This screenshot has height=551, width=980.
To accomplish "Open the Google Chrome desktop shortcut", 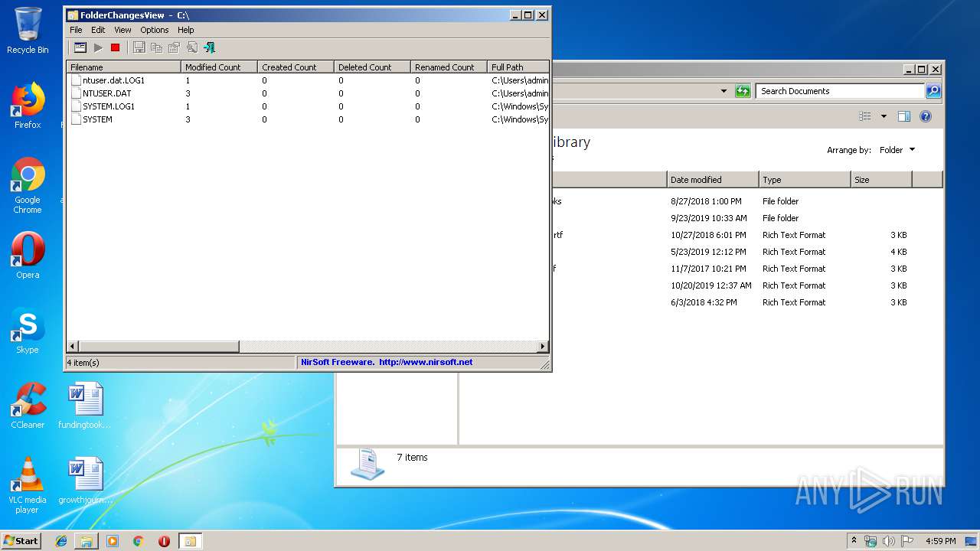I will tap(28, 186).
